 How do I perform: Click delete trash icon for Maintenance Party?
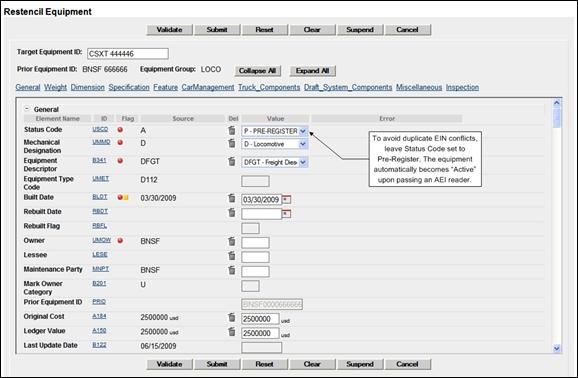point(231,270)
